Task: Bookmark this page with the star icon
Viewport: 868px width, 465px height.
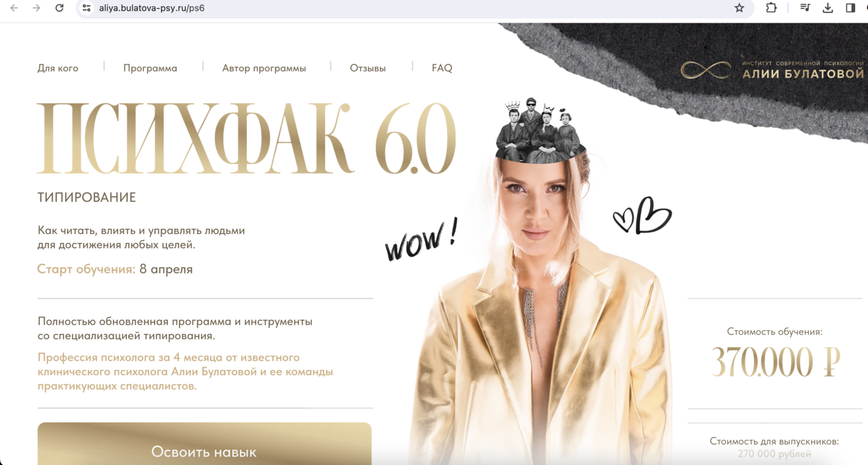Action: [739, 8]
